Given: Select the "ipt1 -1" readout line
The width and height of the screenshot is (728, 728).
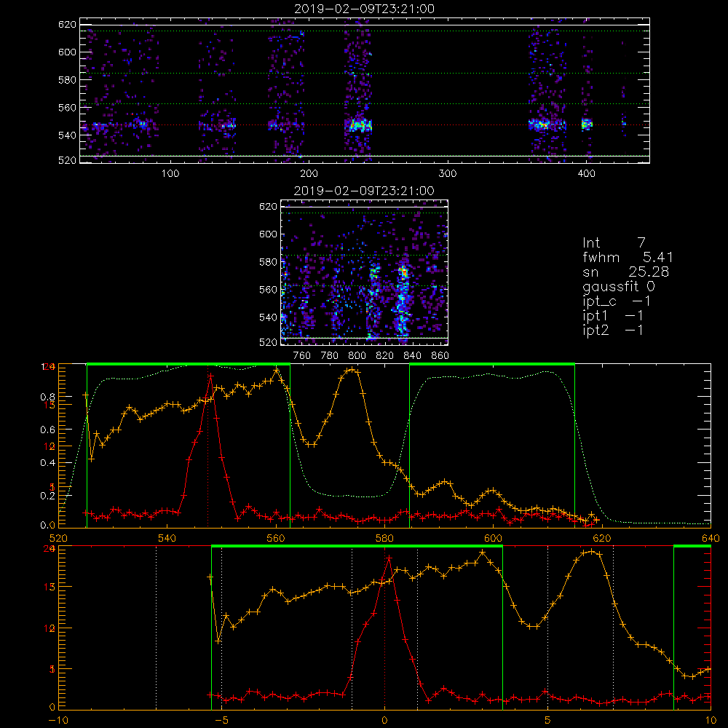Looking at the screenshot, I should [x=612, y=316].
